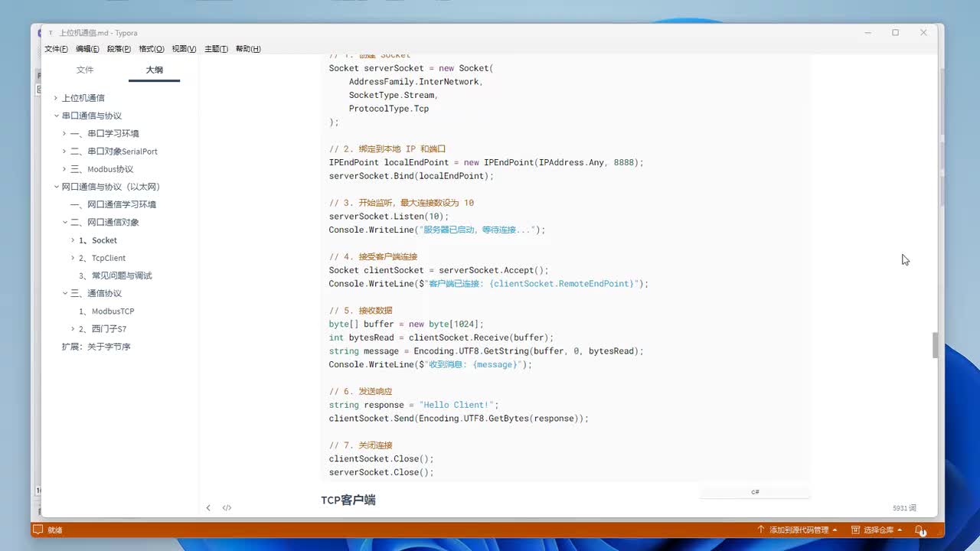Click the byte[] buffer = new byte[1024]; line

point(407,324)
